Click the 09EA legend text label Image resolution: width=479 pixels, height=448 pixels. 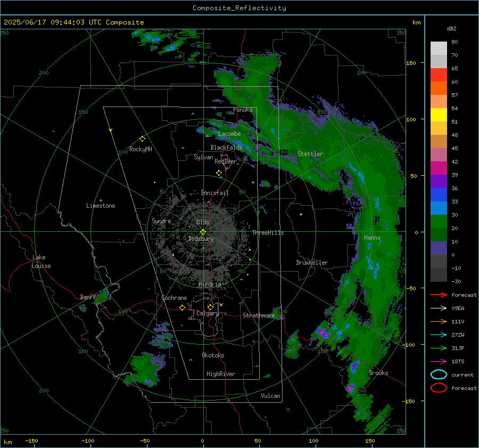[458, 308]
